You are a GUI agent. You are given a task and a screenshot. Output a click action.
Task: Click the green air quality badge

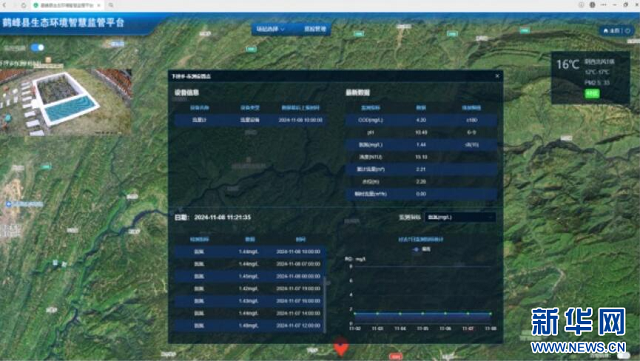592,94
